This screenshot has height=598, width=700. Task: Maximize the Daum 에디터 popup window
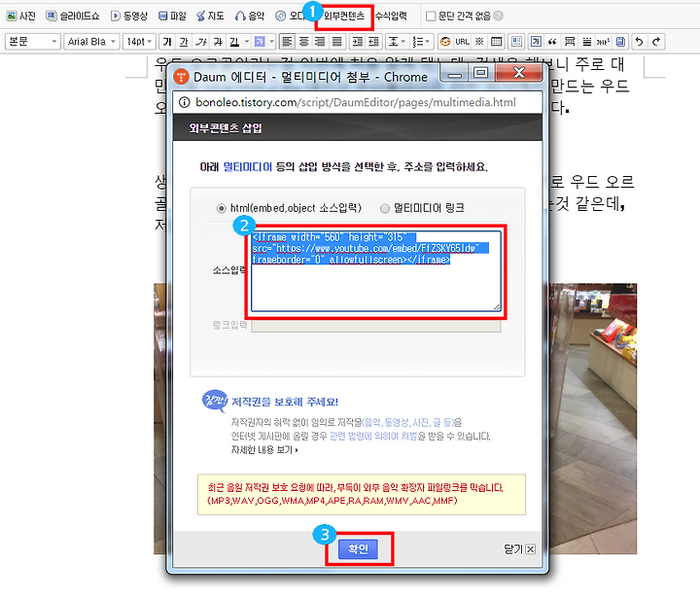pos(480,73)
